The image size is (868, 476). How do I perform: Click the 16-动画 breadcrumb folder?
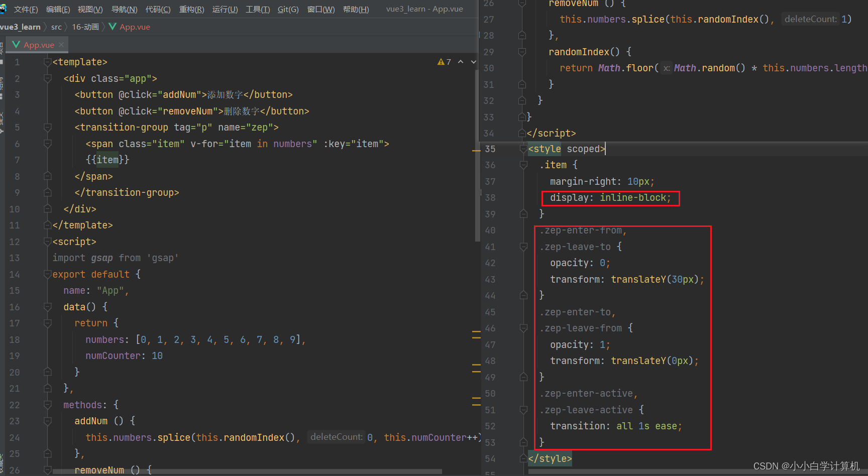85,27
